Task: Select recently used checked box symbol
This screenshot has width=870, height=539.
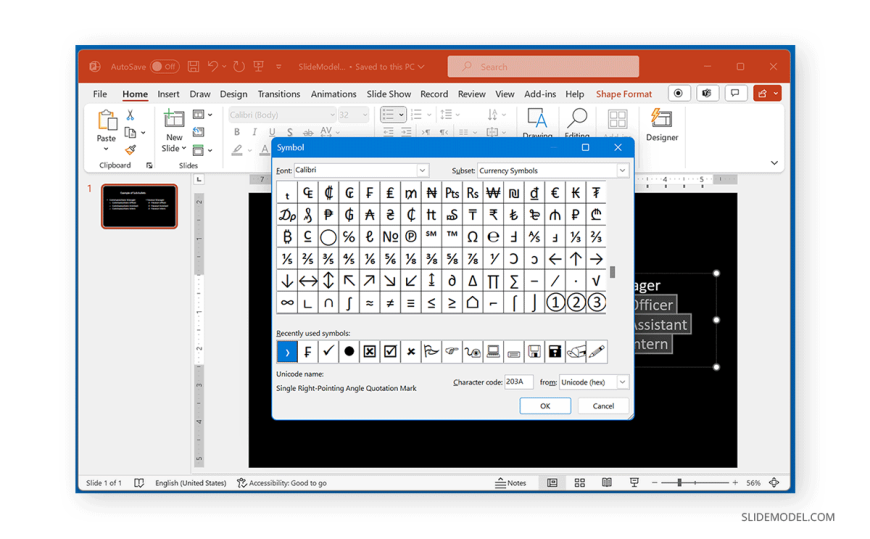Action: pos(390,351)
